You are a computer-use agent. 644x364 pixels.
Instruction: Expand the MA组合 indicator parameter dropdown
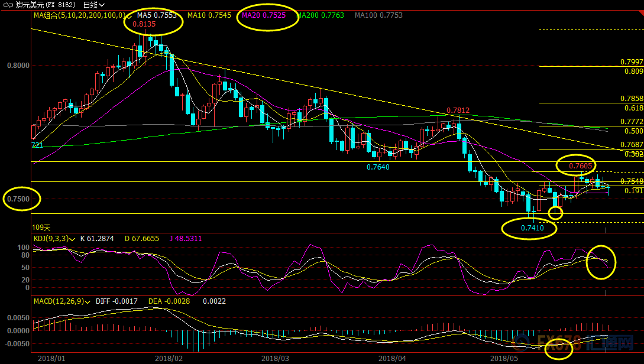point(130,15)
